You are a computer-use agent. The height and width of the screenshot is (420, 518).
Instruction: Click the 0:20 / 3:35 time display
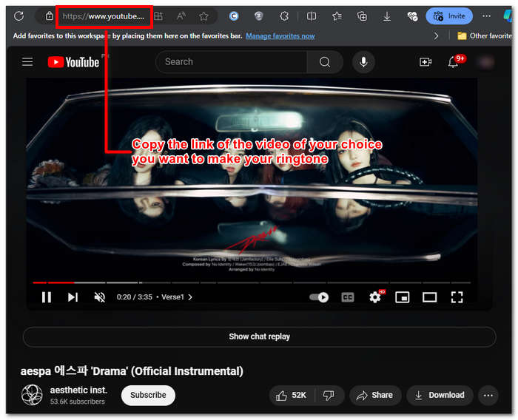[x=135, y=297]
